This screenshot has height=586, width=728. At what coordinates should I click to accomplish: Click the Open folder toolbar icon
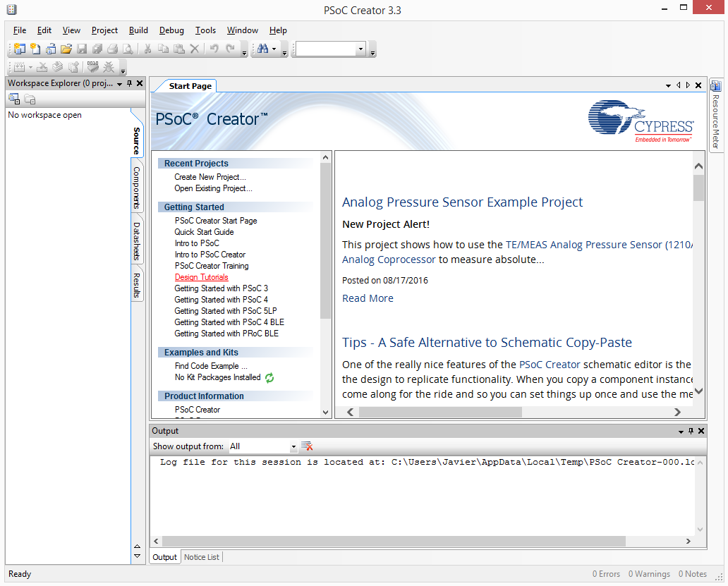click(x=66, y=49)
